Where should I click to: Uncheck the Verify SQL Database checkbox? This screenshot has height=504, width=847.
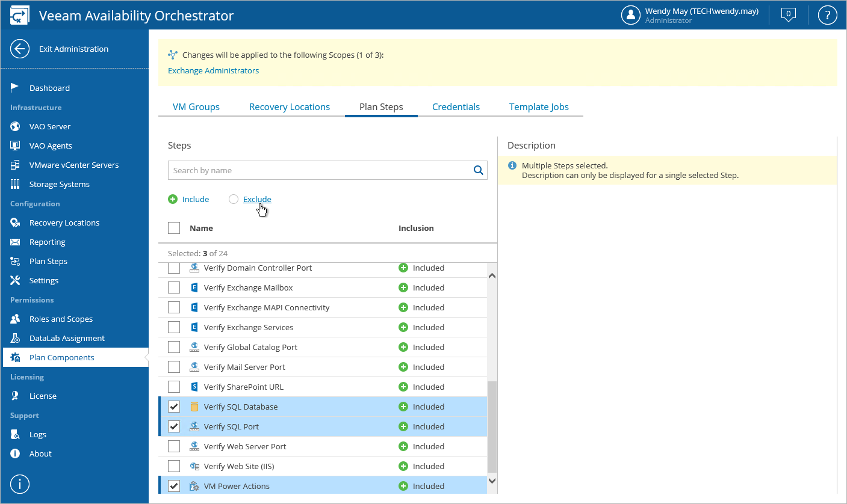(x=174, y=407)
